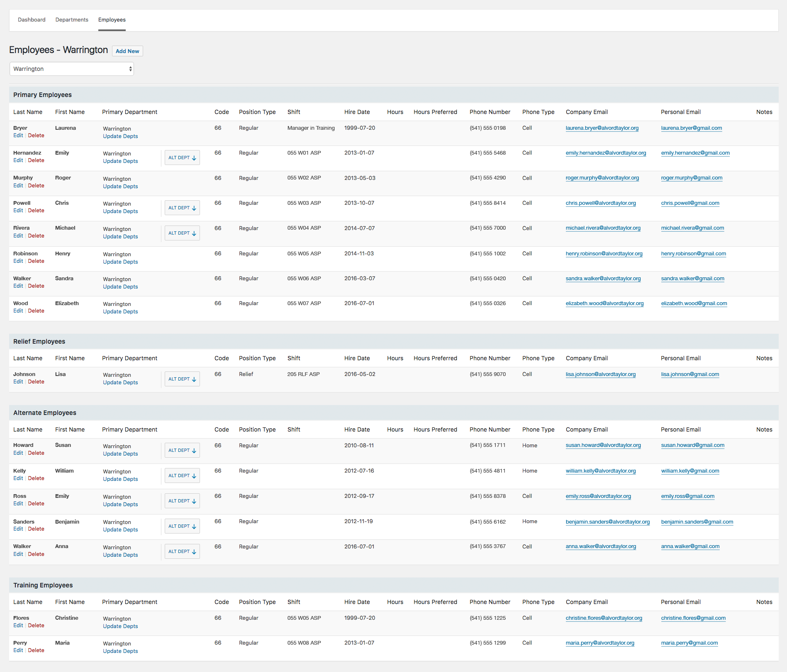
Task: Delete the Christine Flores training record
Action: pyautogui.click(x=36, y=626)
